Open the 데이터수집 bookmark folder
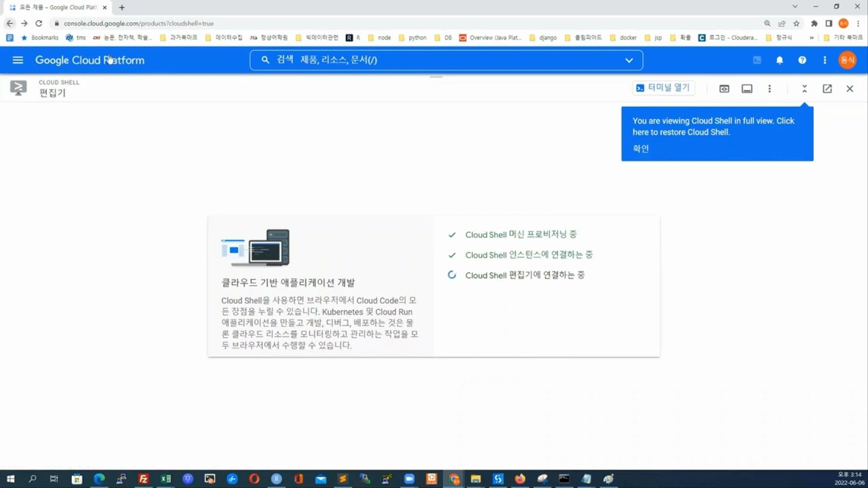868x488 pixels. (x=224, y=38)
